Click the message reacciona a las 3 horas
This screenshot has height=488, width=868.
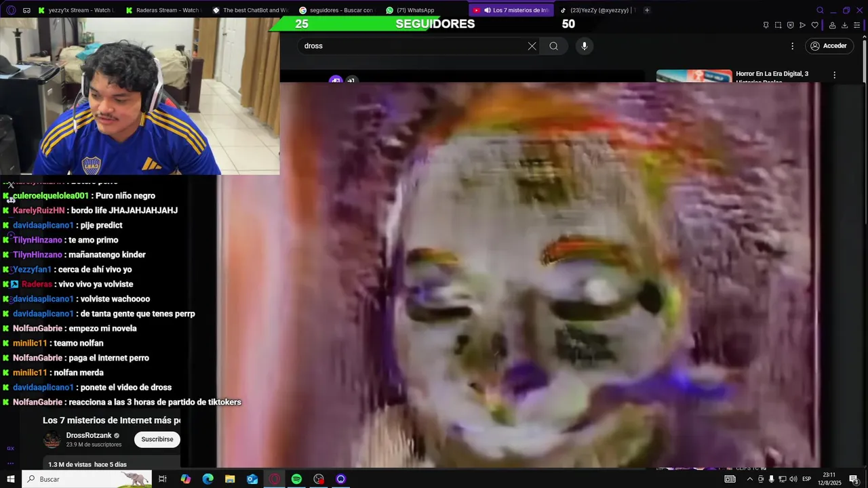(155, 403)
